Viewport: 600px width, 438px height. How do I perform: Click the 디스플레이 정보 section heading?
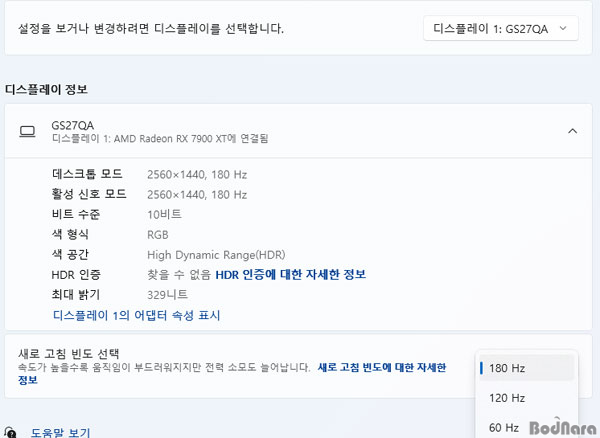46,90
